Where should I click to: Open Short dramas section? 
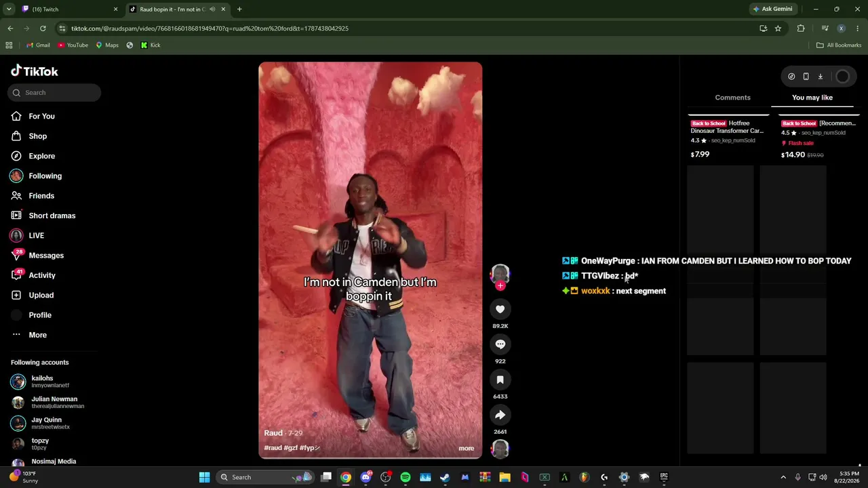click(52, 216)
